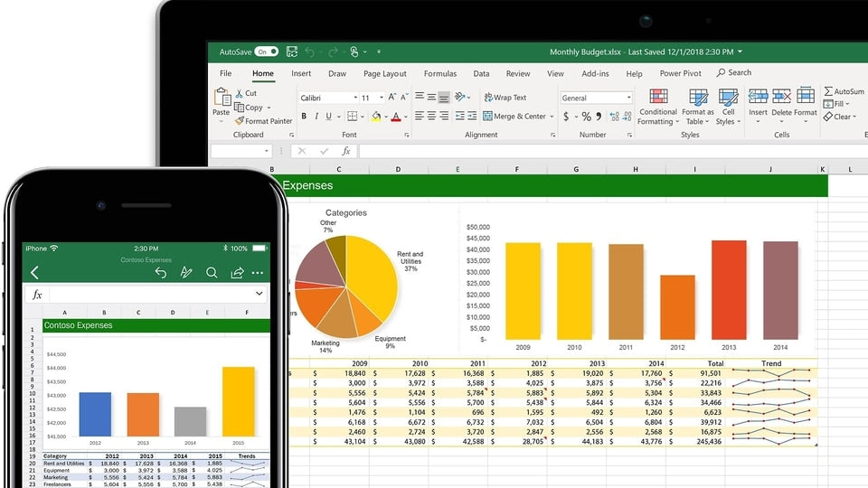The height and width of the screenshot is (488, 868).
Task: Toggle the AutoSave switch
Action: tap(266, 52)
